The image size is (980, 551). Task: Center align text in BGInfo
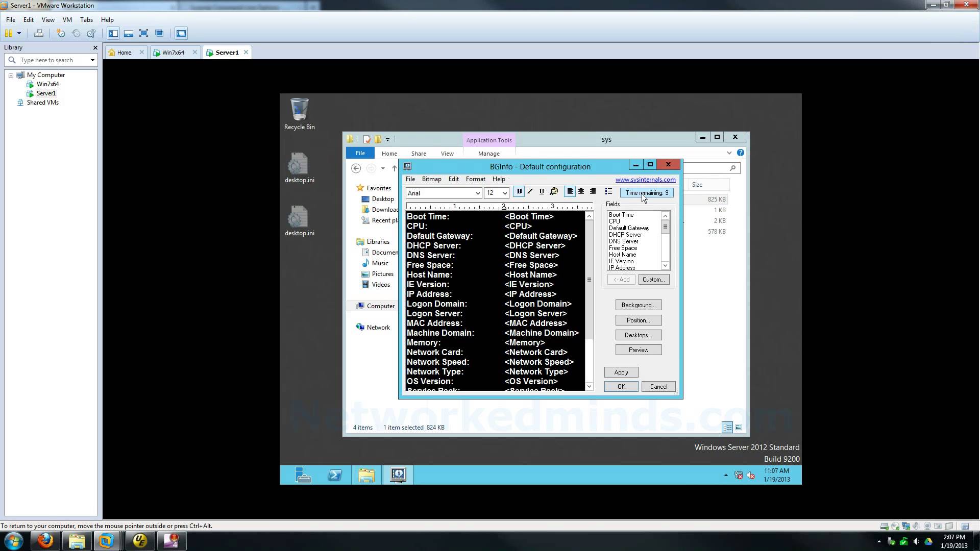click(581, 192)
